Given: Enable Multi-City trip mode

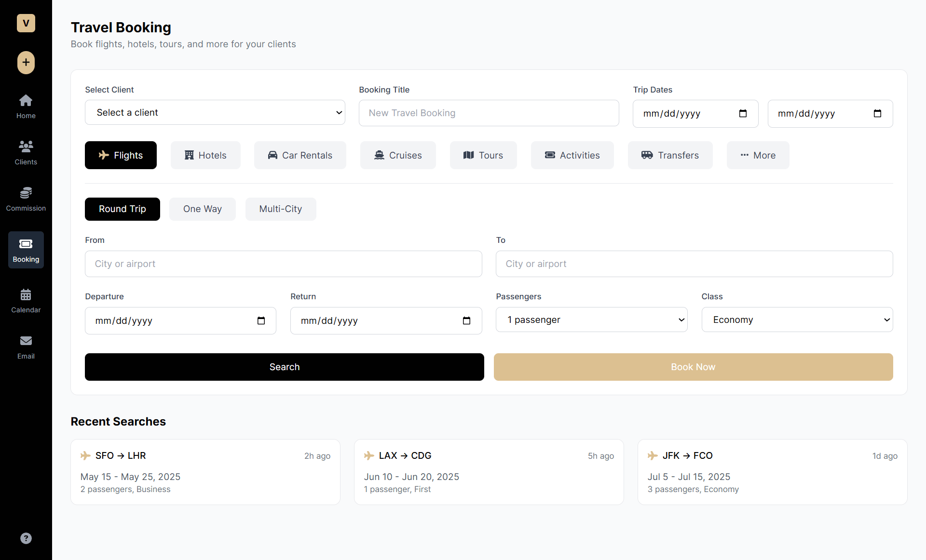Looking at the screenshot, I should tap(280, 209).
